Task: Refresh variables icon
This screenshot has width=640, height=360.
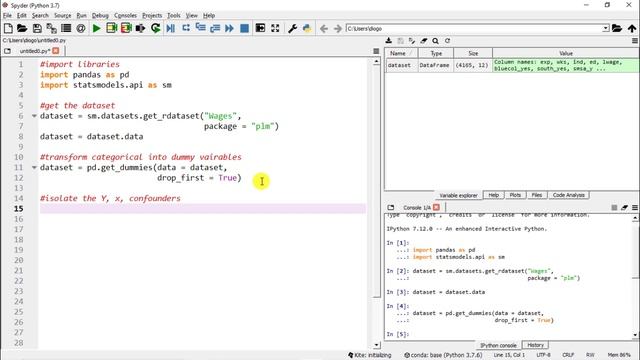Action: point(447,41)
